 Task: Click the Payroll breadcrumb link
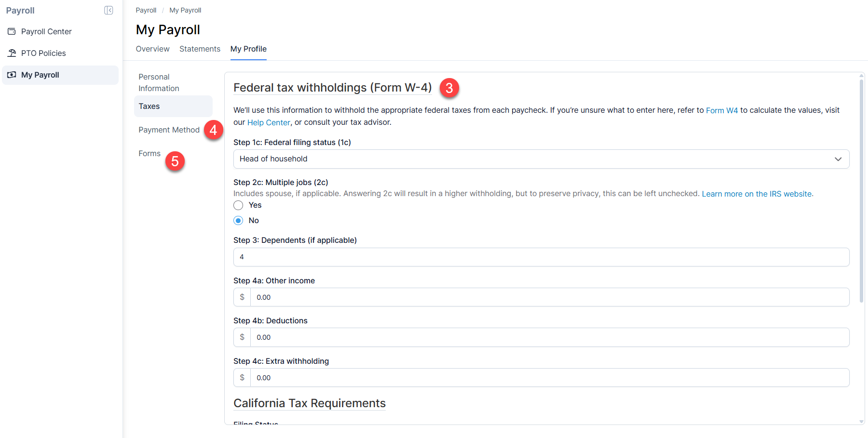click(146, 10)
